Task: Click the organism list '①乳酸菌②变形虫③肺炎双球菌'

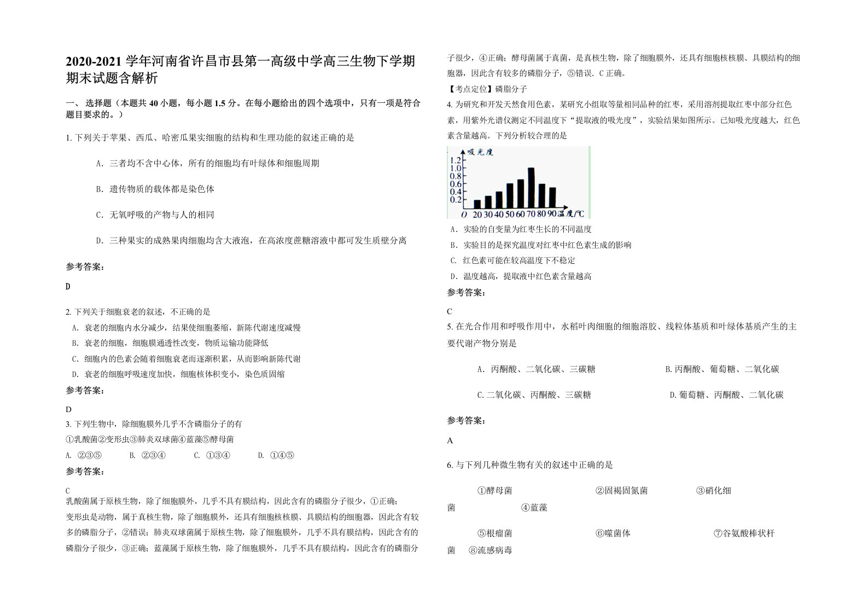Action: pos(150,439)
